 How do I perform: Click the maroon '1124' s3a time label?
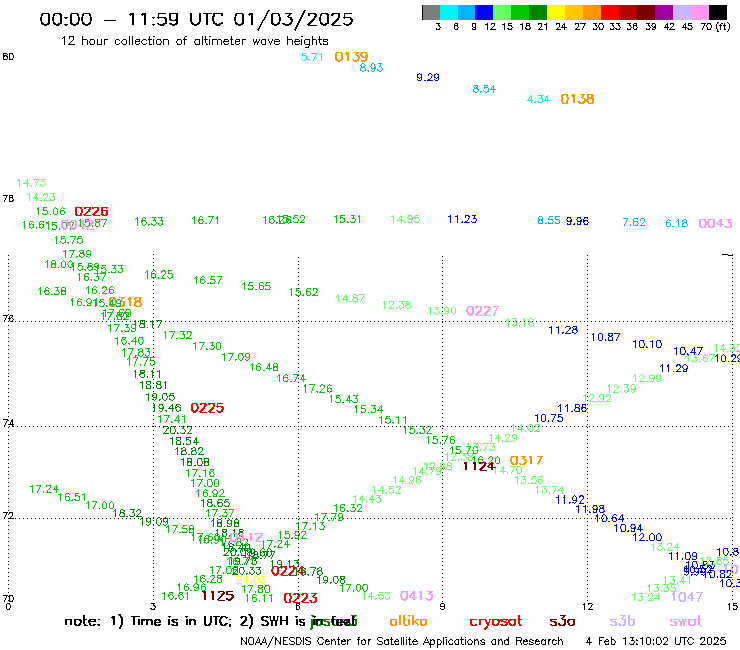(x=479, y=466)
